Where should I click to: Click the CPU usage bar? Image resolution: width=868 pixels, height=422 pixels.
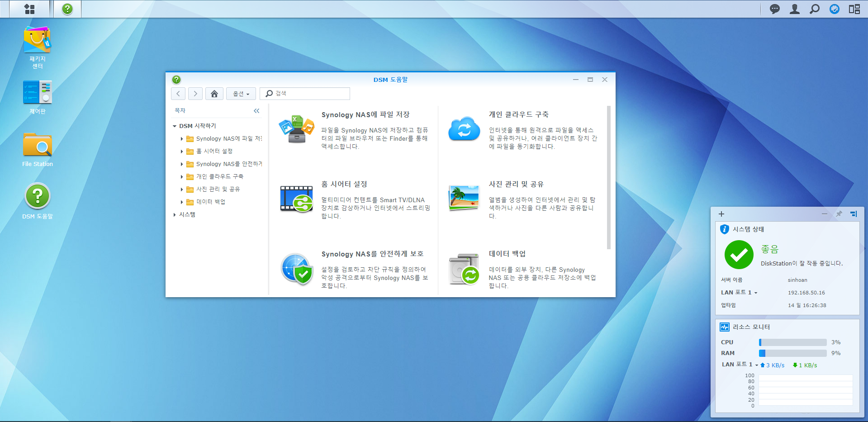(x=793, y=342)
